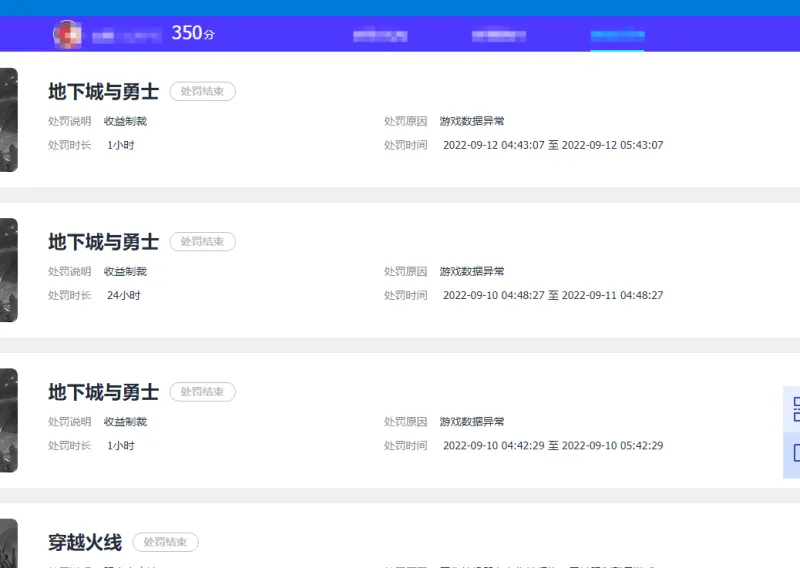Open the 穿越火线 game thumbnail
The width and height of the screenshot is (800, 568).
[x=9, y=544]
